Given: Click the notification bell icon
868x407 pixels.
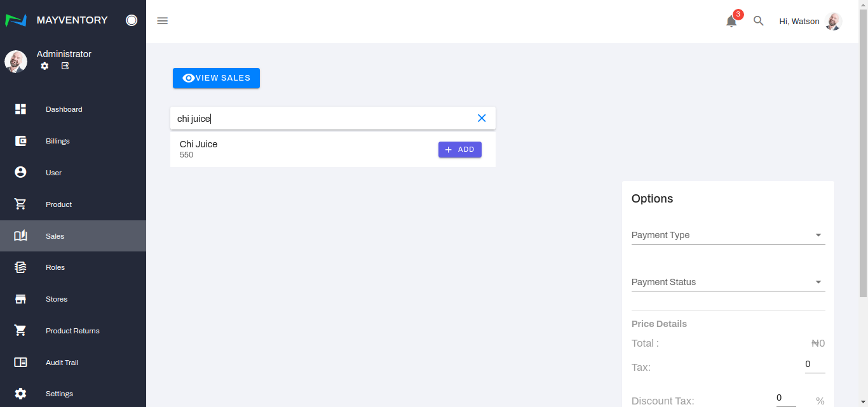Looking at the screenshot, I should click(731, 21).
